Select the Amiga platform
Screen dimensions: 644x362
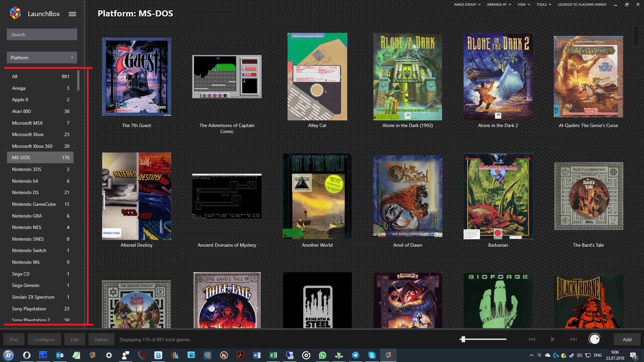(x=40, y=88)
